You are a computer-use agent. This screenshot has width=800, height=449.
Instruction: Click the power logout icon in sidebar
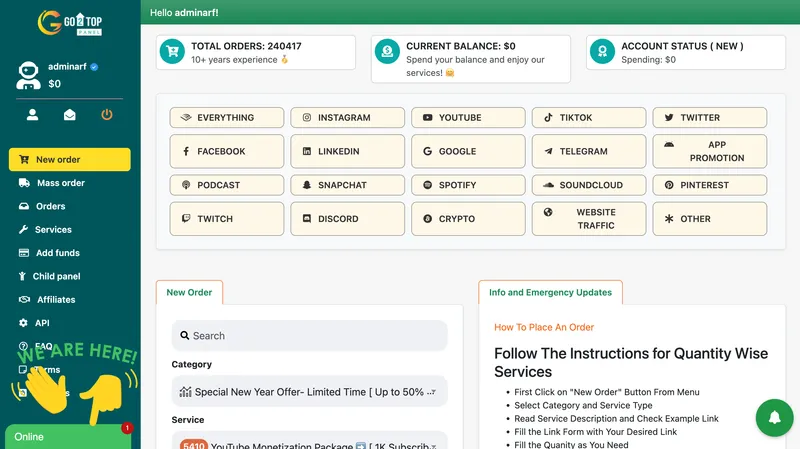coord(107,115)
